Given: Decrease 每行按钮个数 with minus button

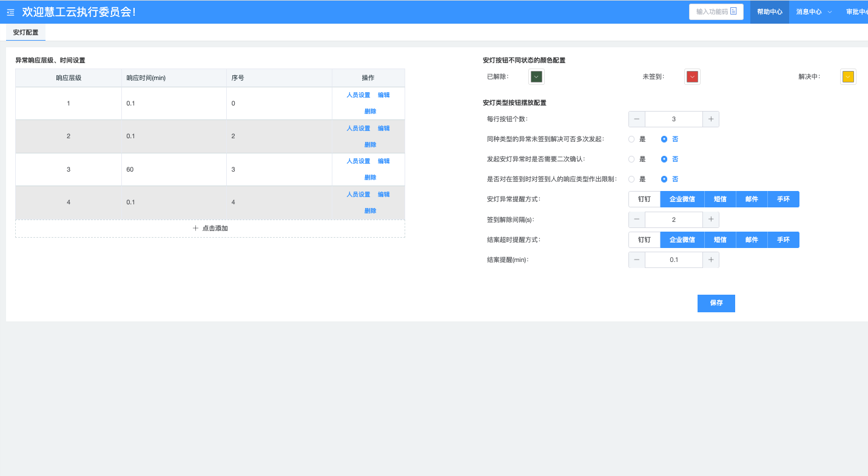Looking at the screenshot, I should [x=637, y=119].
